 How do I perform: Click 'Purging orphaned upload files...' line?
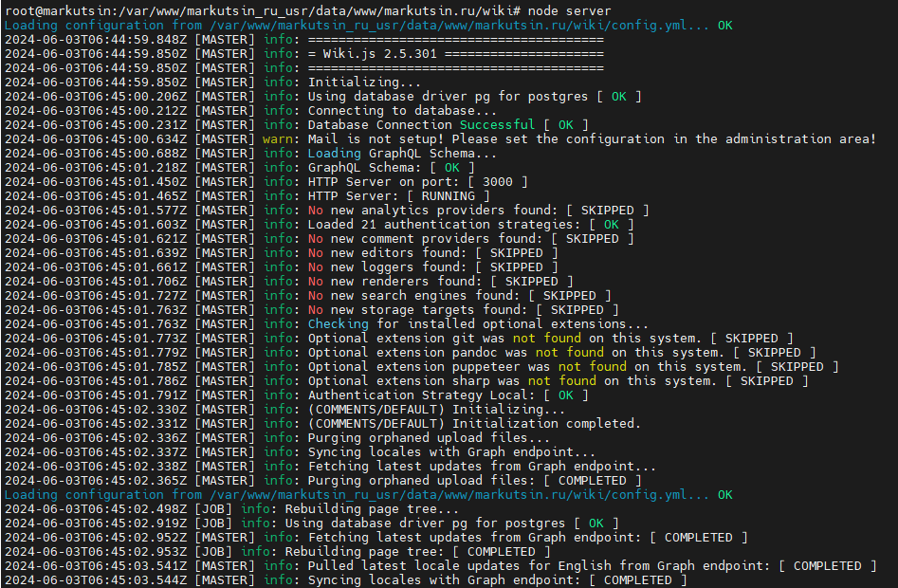tap(277, 438)
